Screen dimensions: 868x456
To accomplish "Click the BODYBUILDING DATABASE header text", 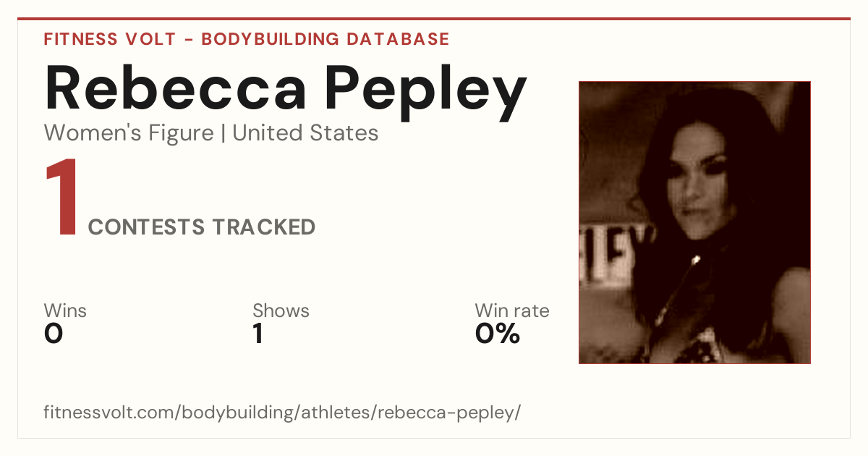I will [x=325, y=39].
